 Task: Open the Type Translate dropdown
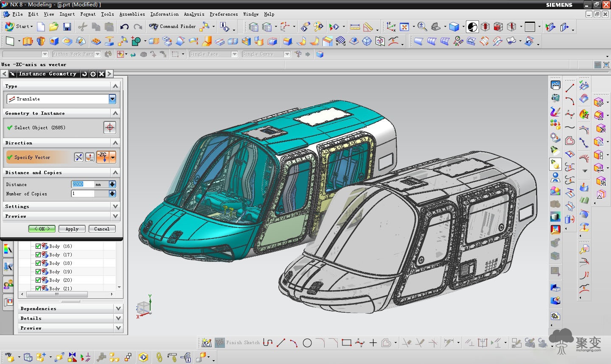(112, 99)
